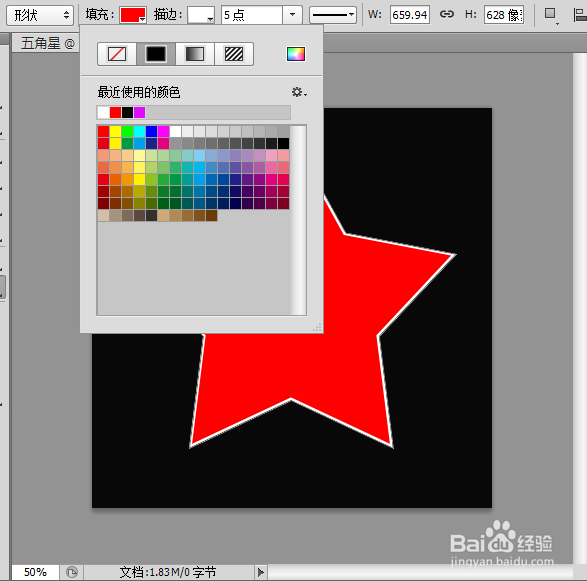Open the 形状 tool mode dropdown
The height and width of the screenshot is (582, 587).
click(40, 15)
